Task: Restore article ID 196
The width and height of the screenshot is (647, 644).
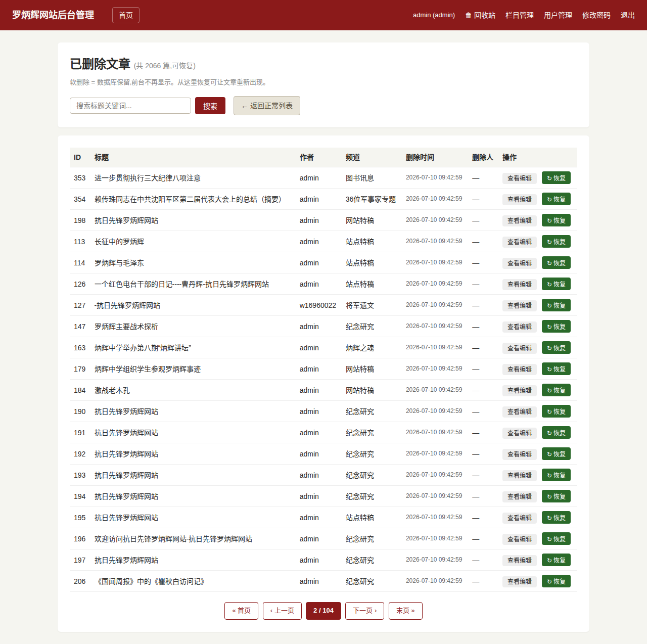Action: click(x=556, y=539)
